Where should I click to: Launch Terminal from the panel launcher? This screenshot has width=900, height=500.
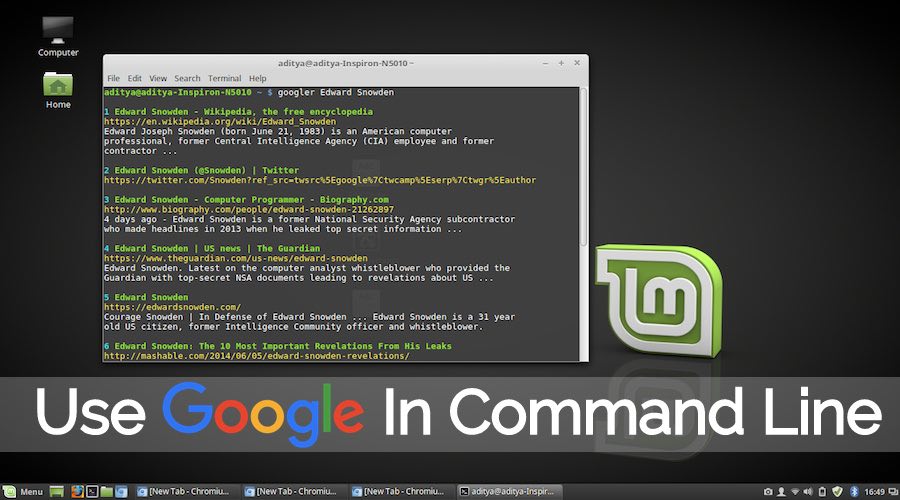92,491
